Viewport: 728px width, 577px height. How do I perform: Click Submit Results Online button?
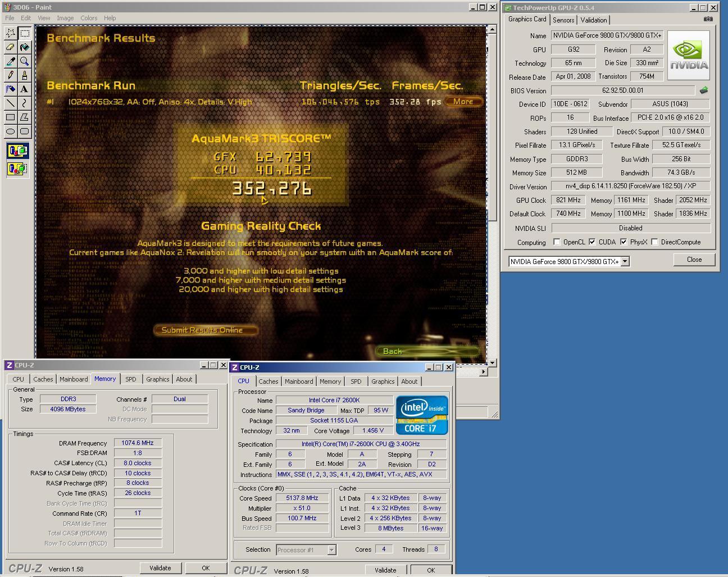point(205,330)
